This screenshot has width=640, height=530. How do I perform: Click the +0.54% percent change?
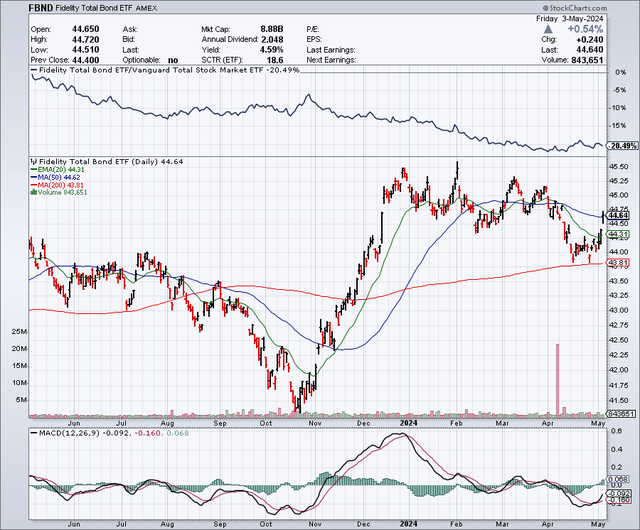(x=585, y=29)
